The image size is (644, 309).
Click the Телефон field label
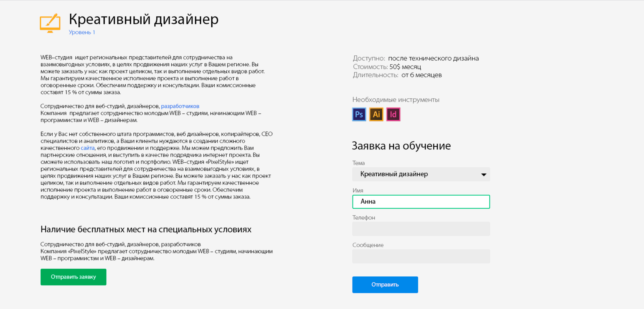364,218
